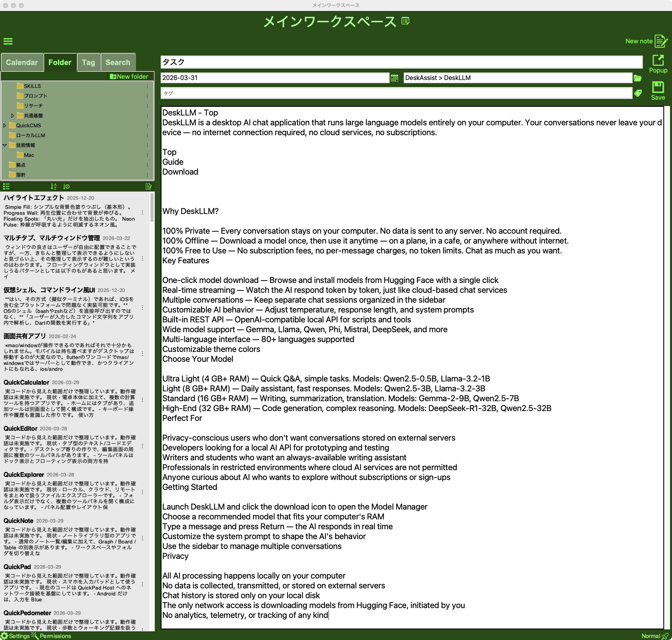Select the SKILLS folder
This screenshot has height=640, width=672.
pos(29,86)
